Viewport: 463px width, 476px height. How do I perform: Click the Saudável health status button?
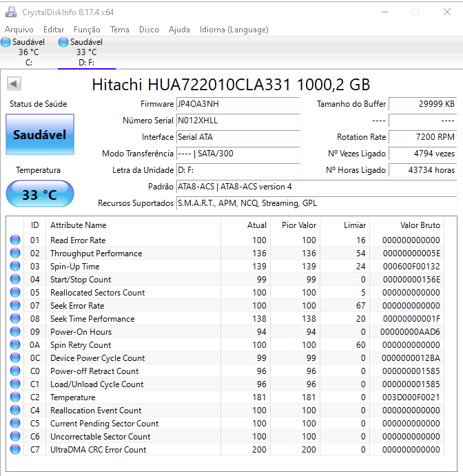(x=40, y=134)
